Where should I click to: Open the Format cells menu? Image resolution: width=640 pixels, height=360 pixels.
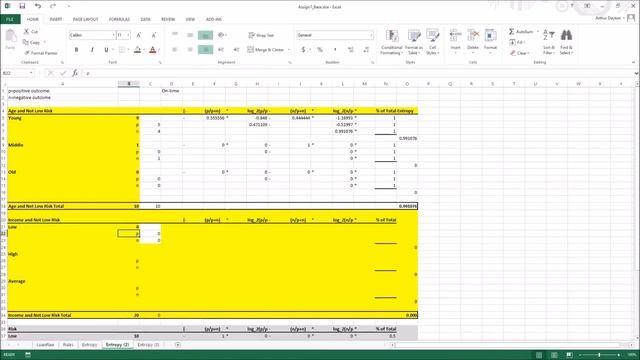coord(490,41)
